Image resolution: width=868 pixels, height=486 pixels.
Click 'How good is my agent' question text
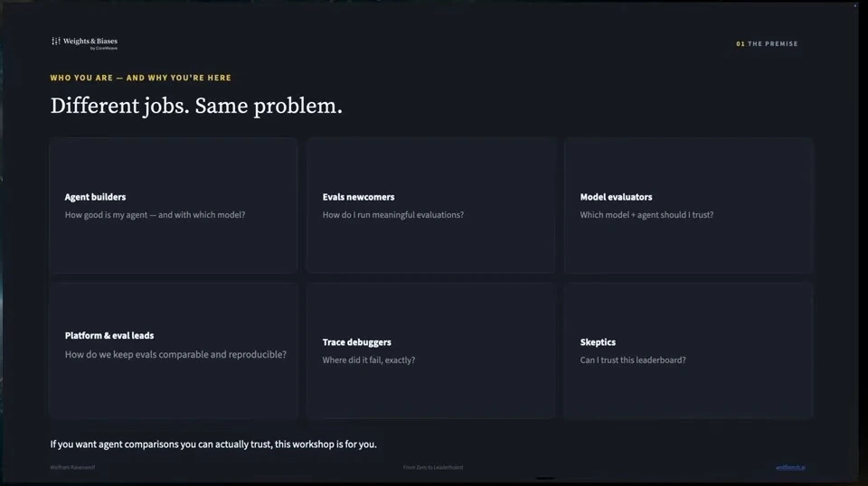coord(155,214)
